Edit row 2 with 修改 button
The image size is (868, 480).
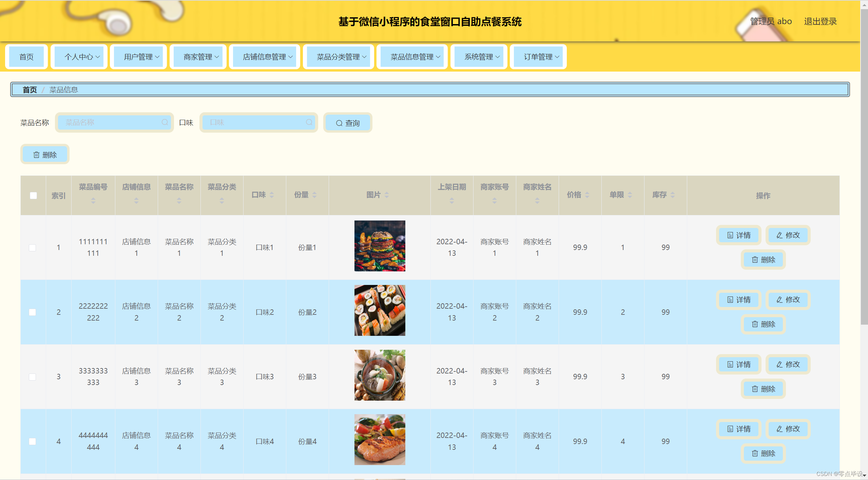(788, 300)
